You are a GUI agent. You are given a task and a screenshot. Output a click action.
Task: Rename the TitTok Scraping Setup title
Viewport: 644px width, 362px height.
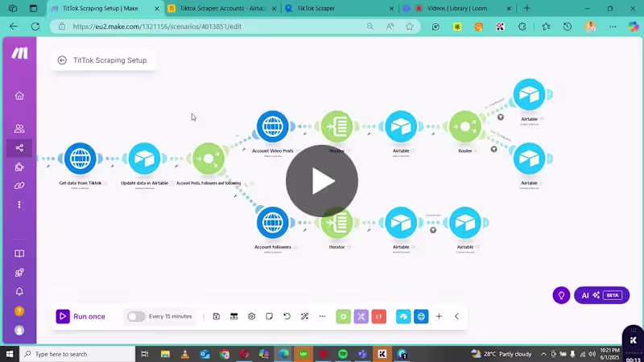coord(109,60)
